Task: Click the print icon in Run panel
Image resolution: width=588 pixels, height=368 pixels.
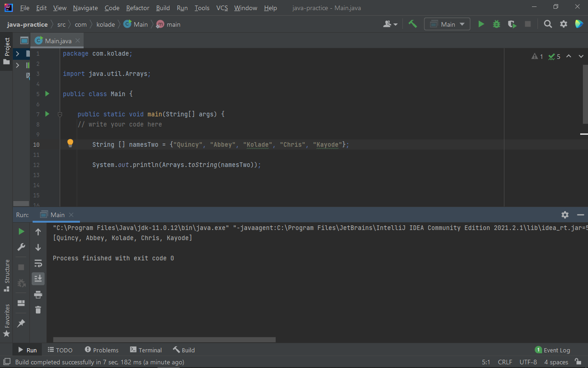Action: 38,294
